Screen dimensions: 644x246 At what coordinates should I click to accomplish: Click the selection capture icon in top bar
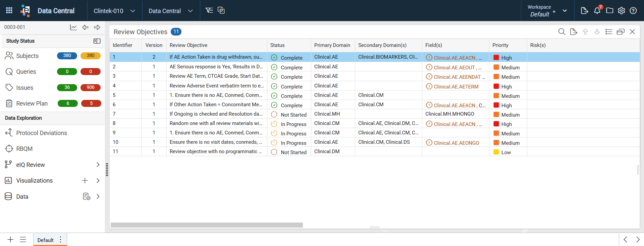[221, 10]
